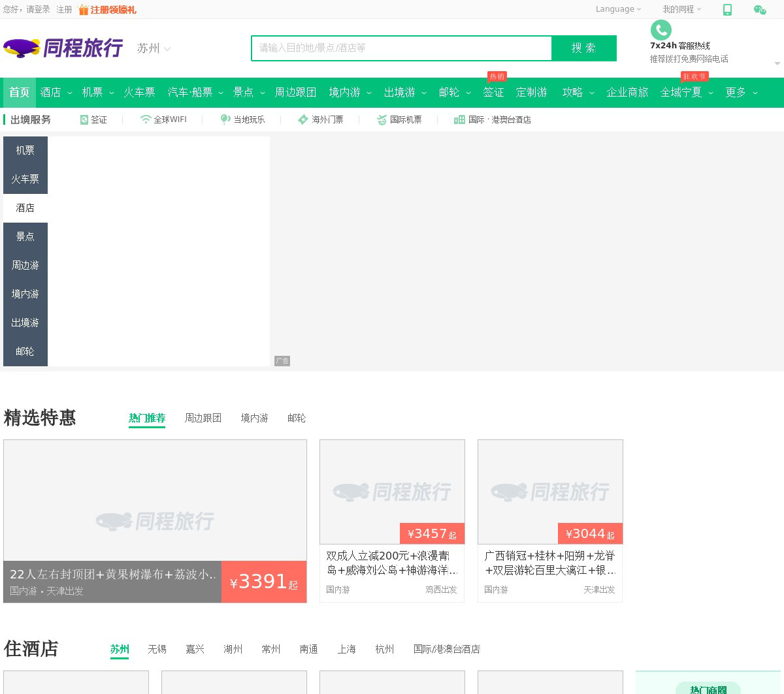Click the 广告 ad label badge

(x=282, y=361)
